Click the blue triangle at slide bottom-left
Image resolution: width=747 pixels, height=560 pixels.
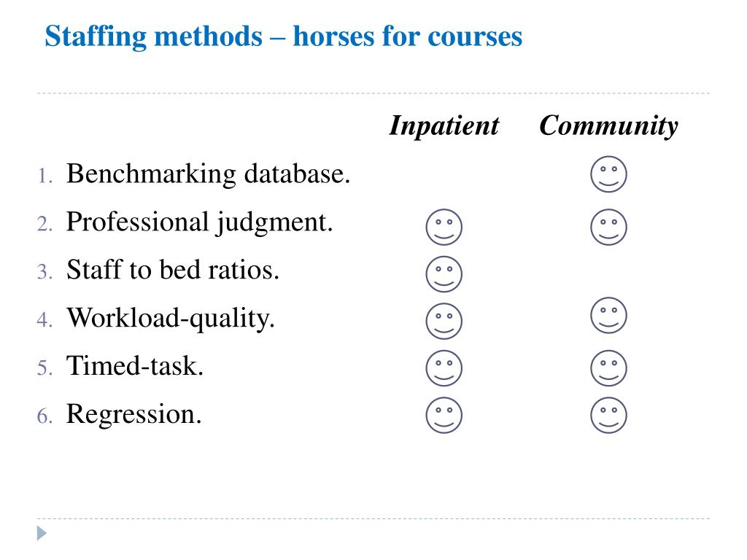point(42,533)
